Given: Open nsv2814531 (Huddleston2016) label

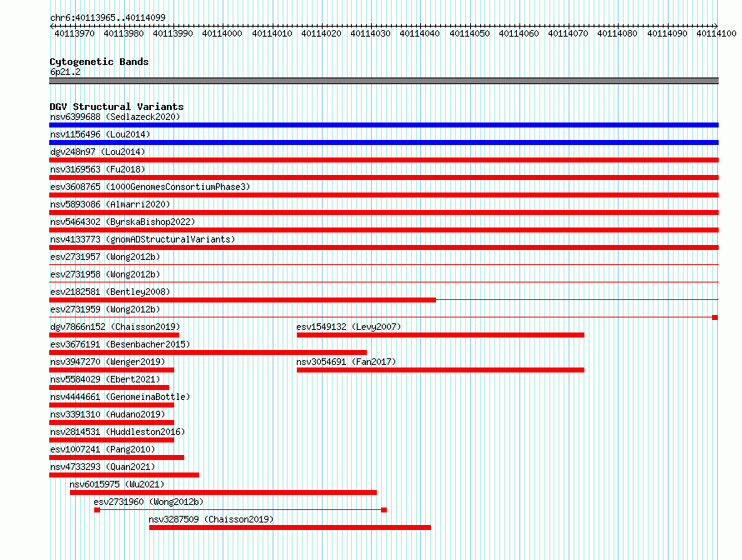Looking at the screenshot, I should click(118, 432).
